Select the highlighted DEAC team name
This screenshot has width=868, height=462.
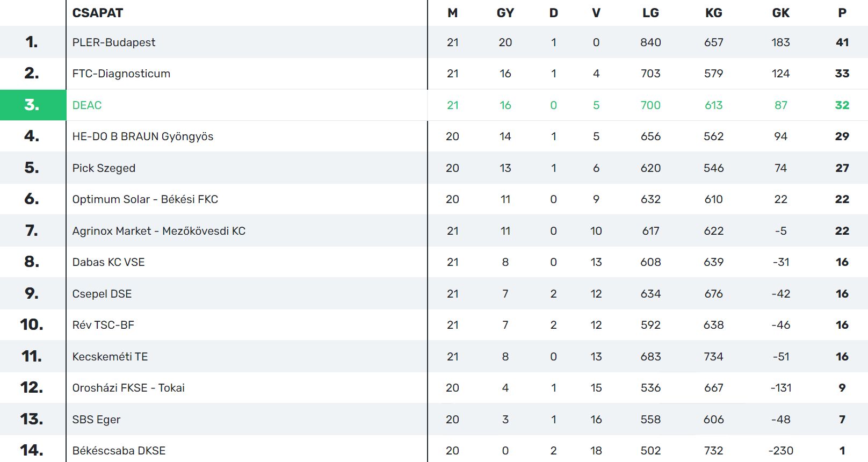point(87,105)
